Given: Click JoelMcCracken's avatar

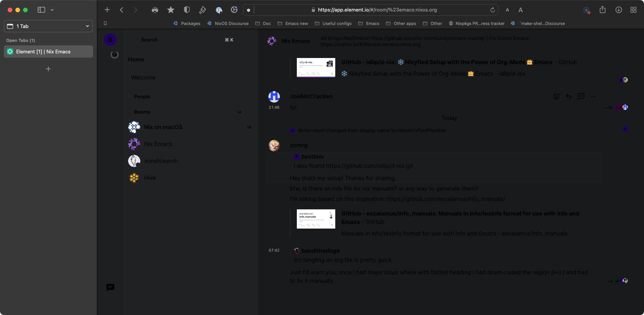Looking at the screenshot, I should pyautogui.click(x=274, y=97).
